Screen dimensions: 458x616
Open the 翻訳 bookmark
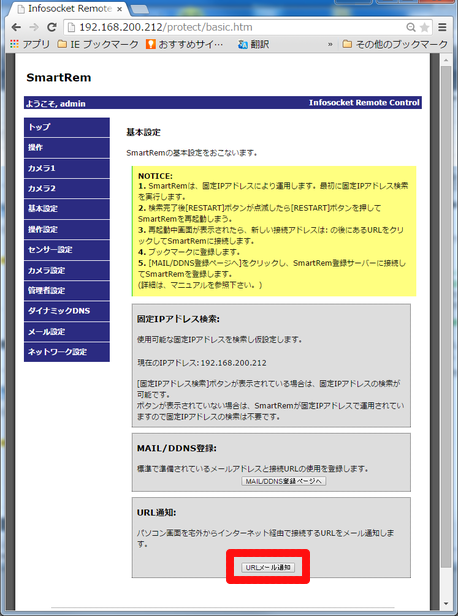tap(254, 44)
